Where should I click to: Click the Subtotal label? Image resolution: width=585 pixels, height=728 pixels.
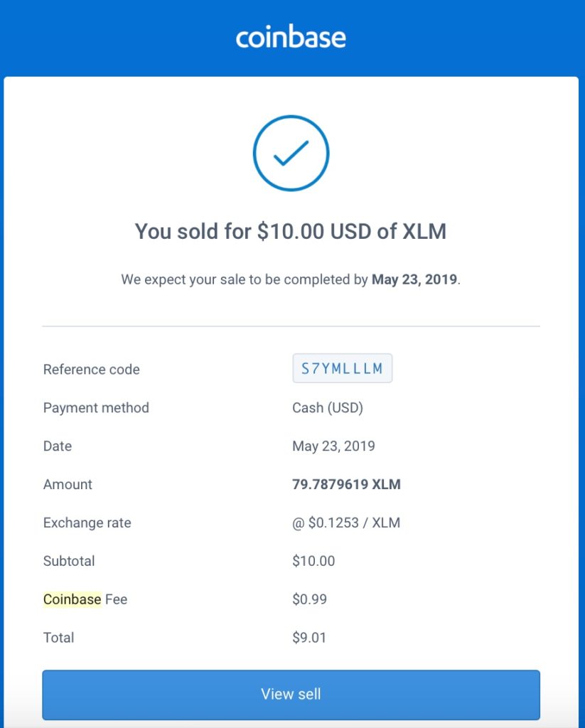tap(69, 561)
